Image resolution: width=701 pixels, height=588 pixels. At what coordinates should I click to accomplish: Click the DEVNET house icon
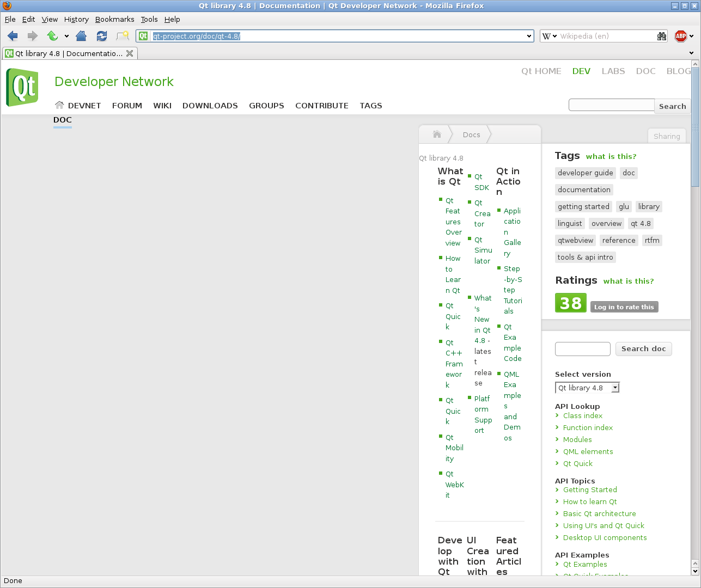point(59,105)
